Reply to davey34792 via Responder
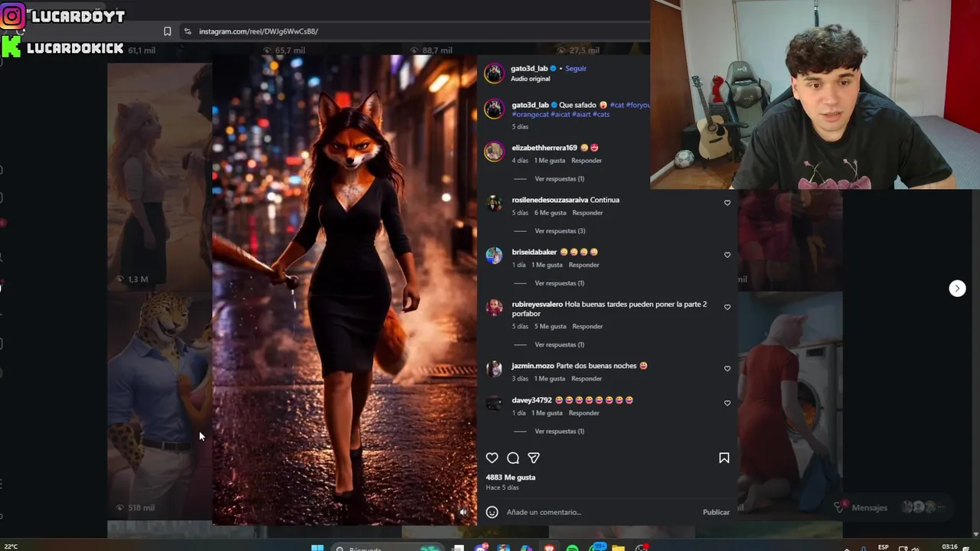Image resolution: width=980 pixels, height=551 pixels. click(583, 412)
